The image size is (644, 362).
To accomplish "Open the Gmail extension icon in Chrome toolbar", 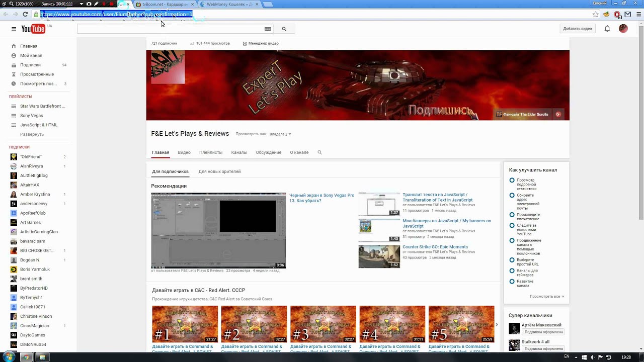I will 627,14.
